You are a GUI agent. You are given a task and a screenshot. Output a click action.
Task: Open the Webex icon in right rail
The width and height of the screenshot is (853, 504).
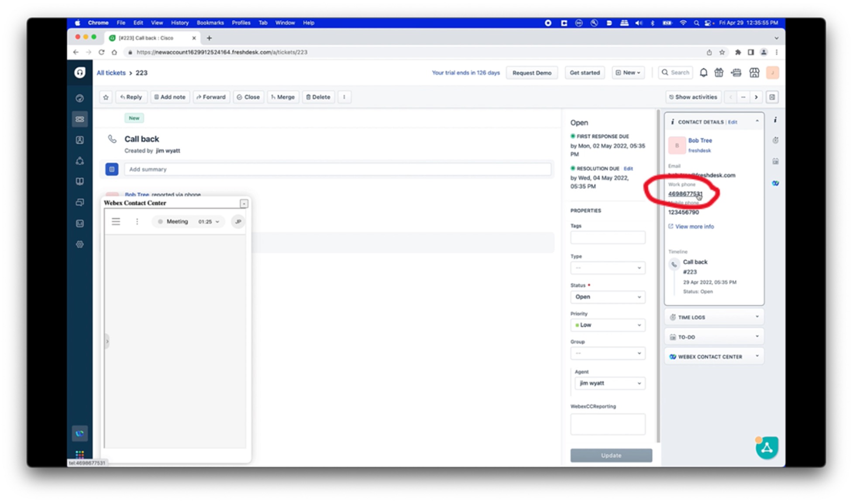(775, 183)
